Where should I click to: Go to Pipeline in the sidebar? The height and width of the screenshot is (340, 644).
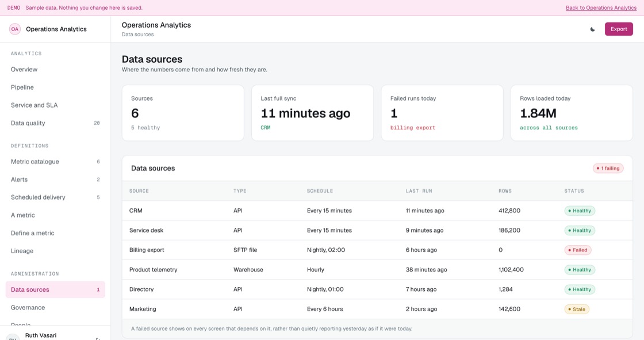55,87
